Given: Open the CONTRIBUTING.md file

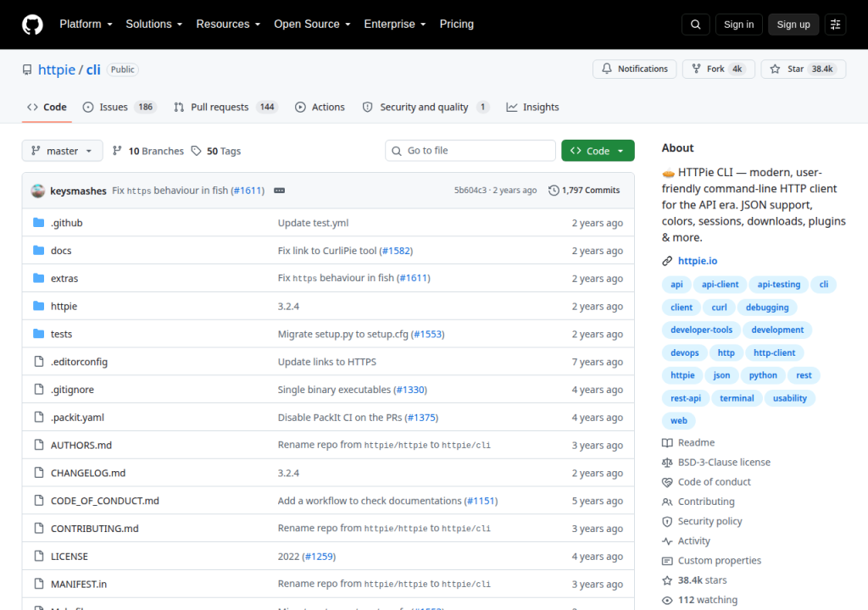Looking at the screenshot, I should point(95,529).
